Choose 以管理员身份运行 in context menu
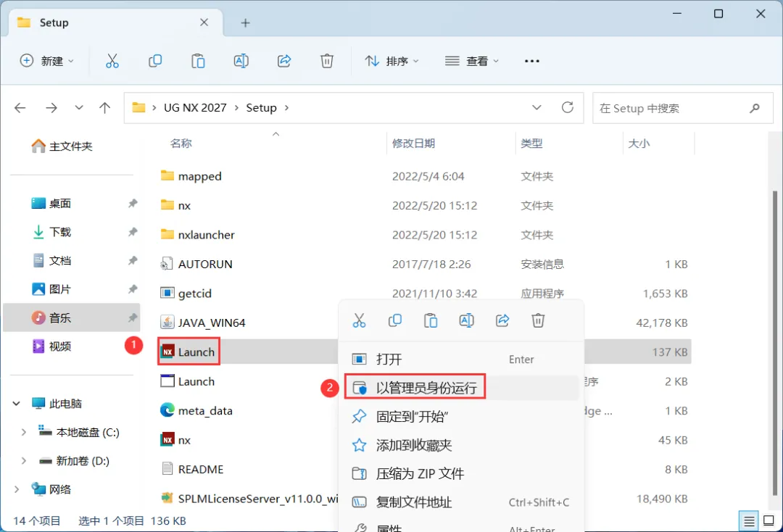Screen dimensions: 783x532 461,388
